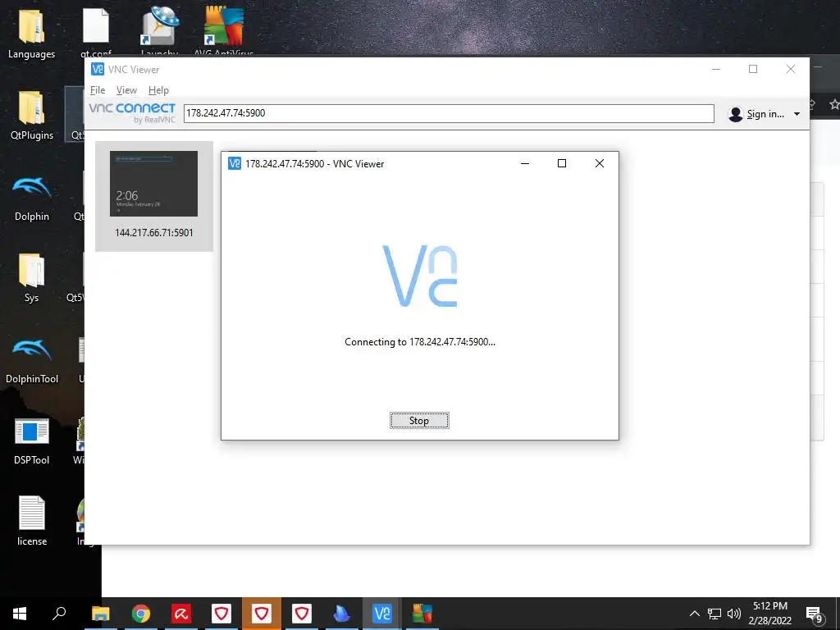Viewport: 840px width, 630px height.
Task: Click the network tray icon
Action: click(x=714, y=614)
